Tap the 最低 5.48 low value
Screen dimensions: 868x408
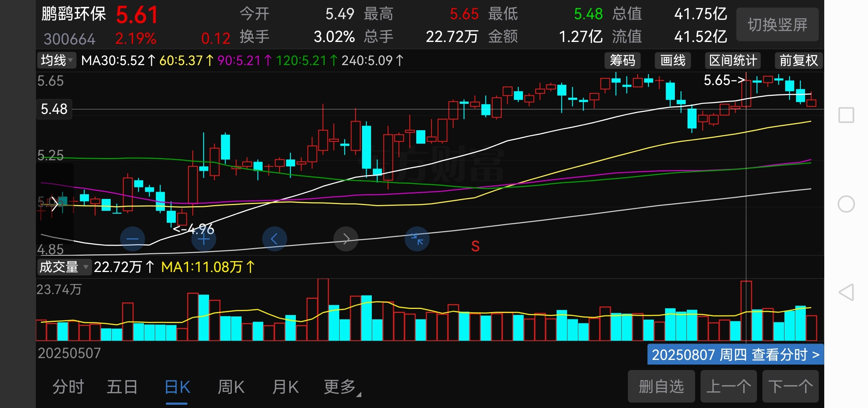click(x=588, y=14)
